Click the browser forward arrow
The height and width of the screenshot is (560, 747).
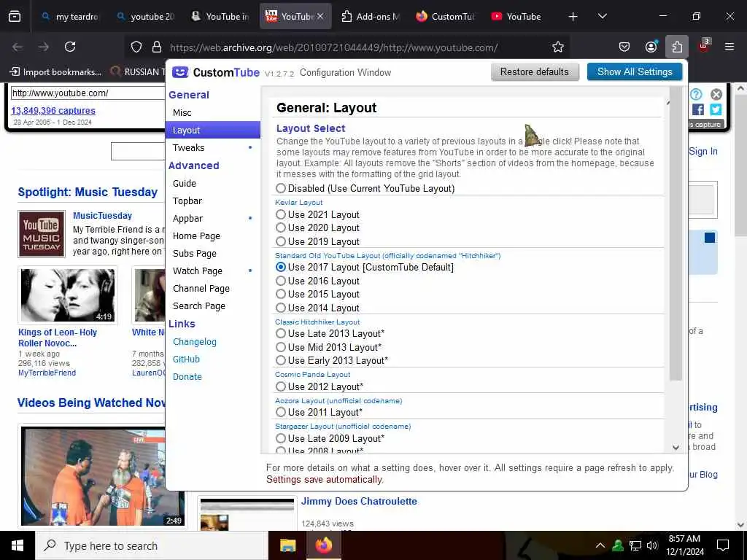[43, 47]
